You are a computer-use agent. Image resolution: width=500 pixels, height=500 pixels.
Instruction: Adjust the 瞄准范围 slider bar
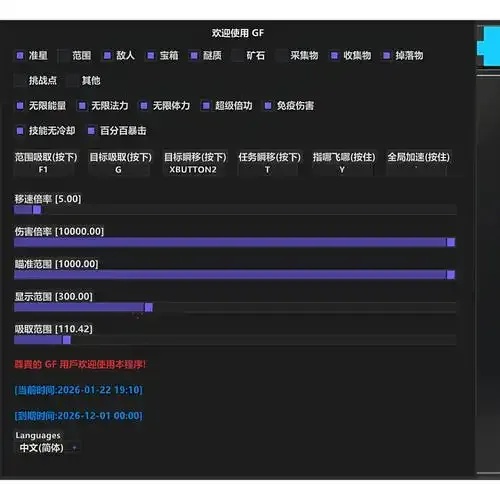(x=235, y=275)
